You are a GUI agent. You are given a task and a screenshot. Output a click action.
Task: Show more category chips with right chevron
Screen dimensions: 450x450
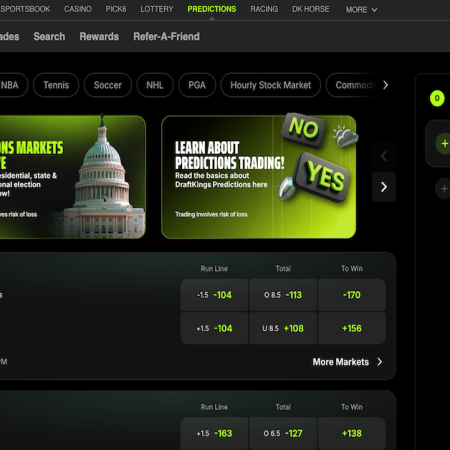(385, 85)
